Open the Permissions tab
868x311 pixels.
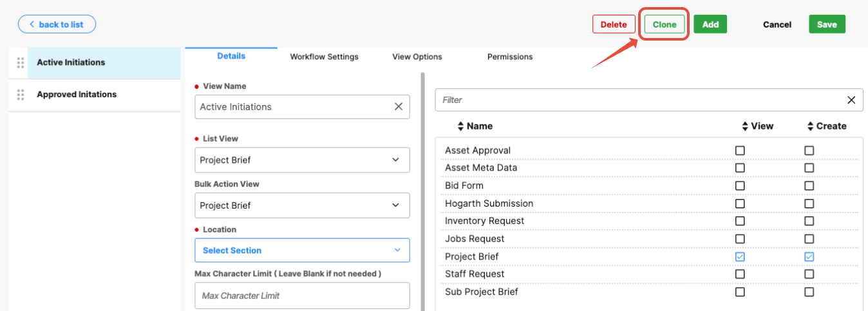pos(510,57)
